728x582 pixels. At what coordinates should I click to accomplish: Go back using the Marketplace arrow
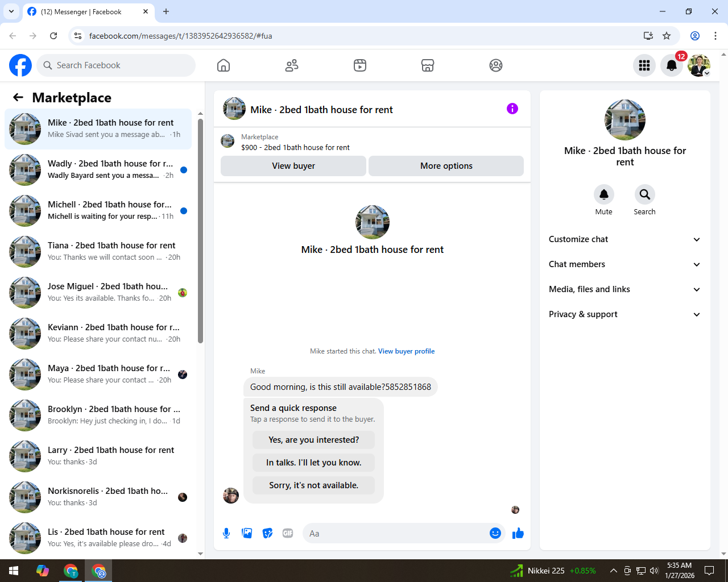pyautogui.click(x=18, y=97)
